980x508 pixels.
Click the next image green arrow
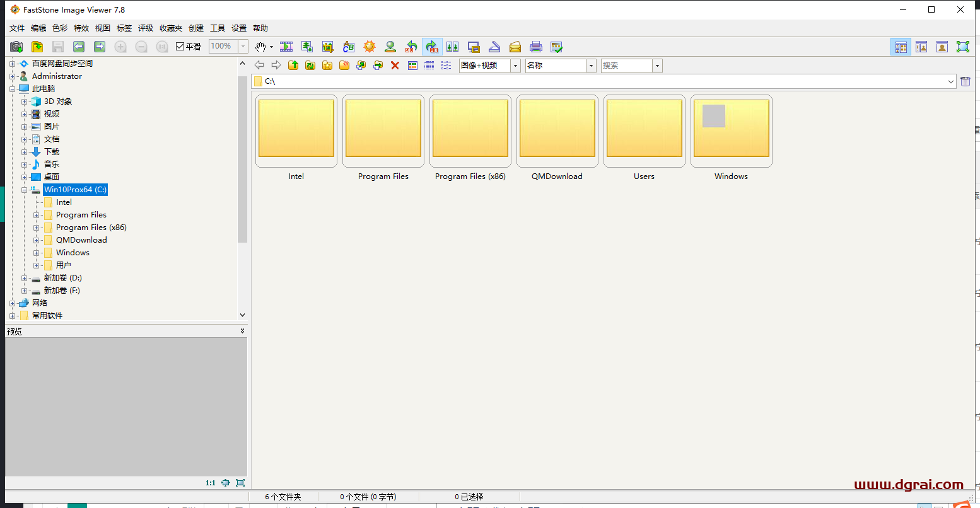pos(100,47)
